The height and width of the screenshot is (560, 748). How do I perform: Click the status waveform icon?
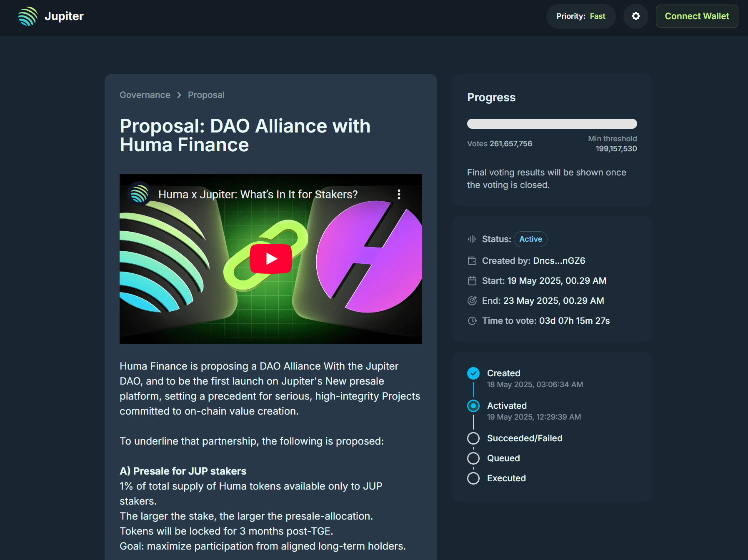472,239
